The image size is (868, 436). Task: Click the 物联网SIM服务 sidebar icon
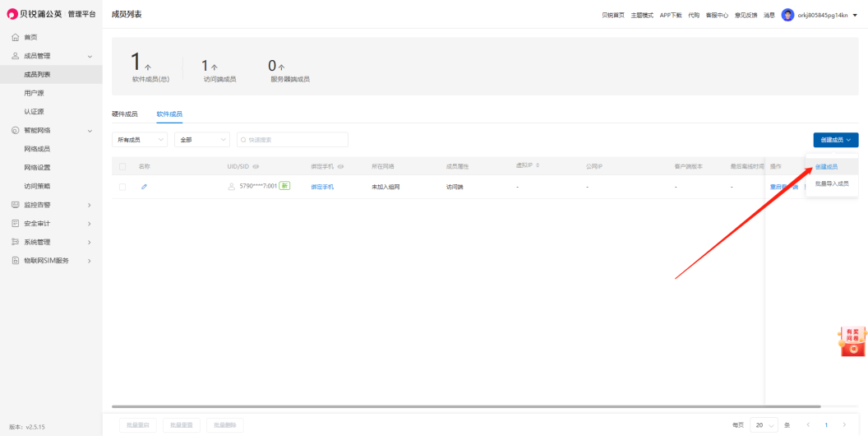pyautogui.click(x=15, y=261)
